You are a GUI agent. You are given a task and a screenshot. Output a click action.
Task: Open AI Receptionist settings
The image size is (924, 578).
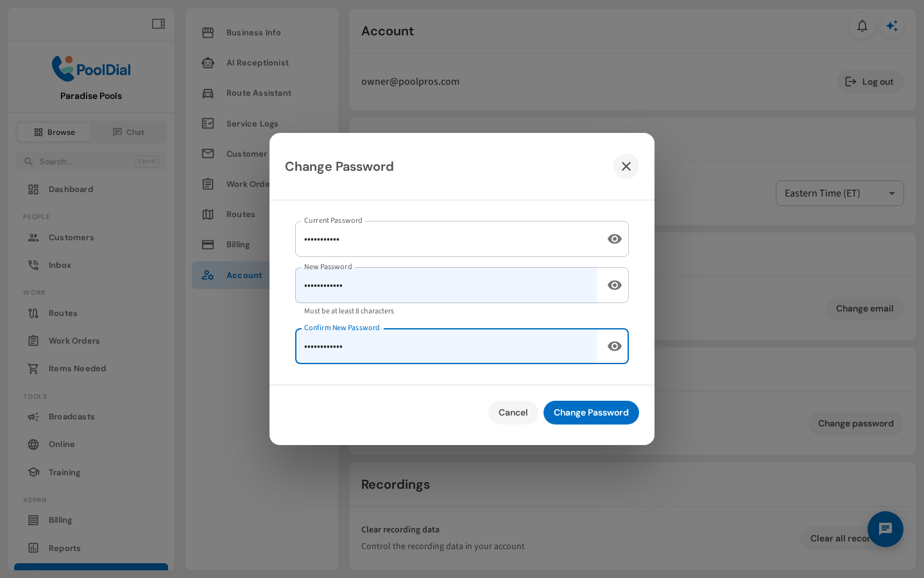point(262,63)
